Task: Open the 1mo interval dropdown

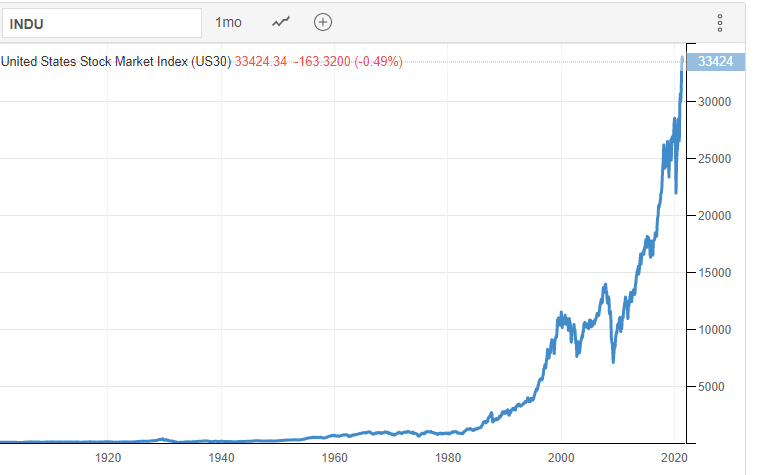Action: click(x=228, y=22)
